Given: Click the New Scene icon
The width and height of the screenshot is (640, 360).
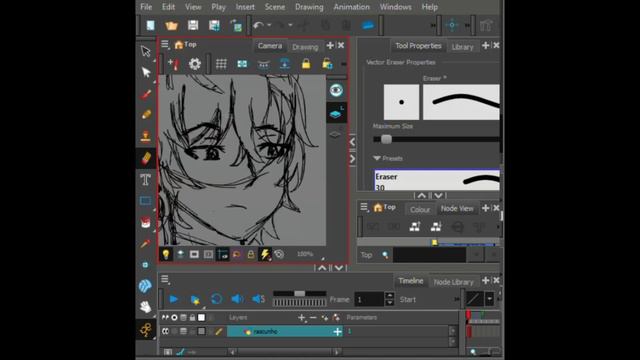Looking at the screenshot, I should coord(151,26).
